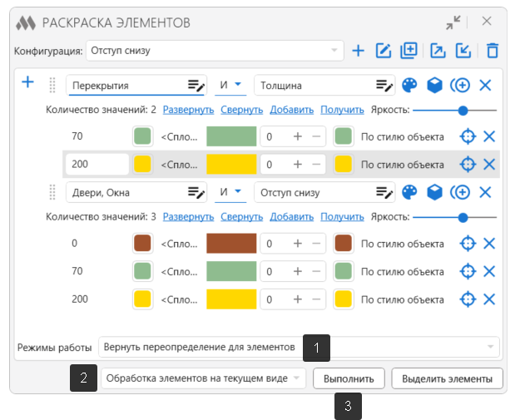Open И operator dropdown in Перекрытия row
This screenshot has width=515, height=420.
[230, 85]
